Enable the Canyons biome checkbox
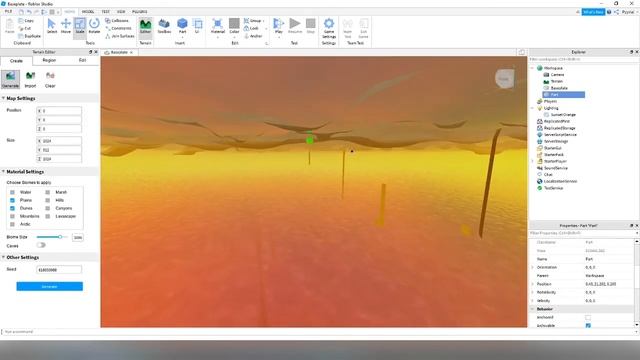This screenshot has width=640, height=360. pos(48,208)
